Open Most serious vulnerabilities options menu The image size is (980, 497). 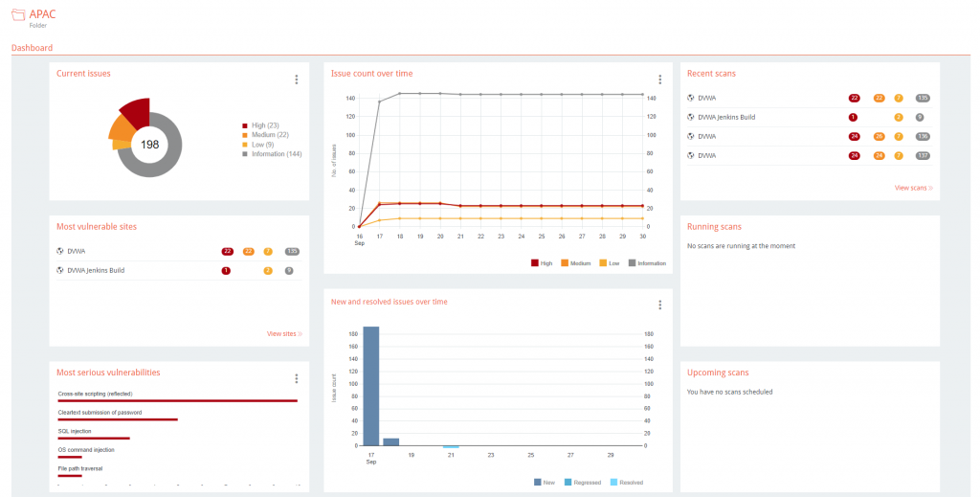pyautogui.click(x=297, y=379)
